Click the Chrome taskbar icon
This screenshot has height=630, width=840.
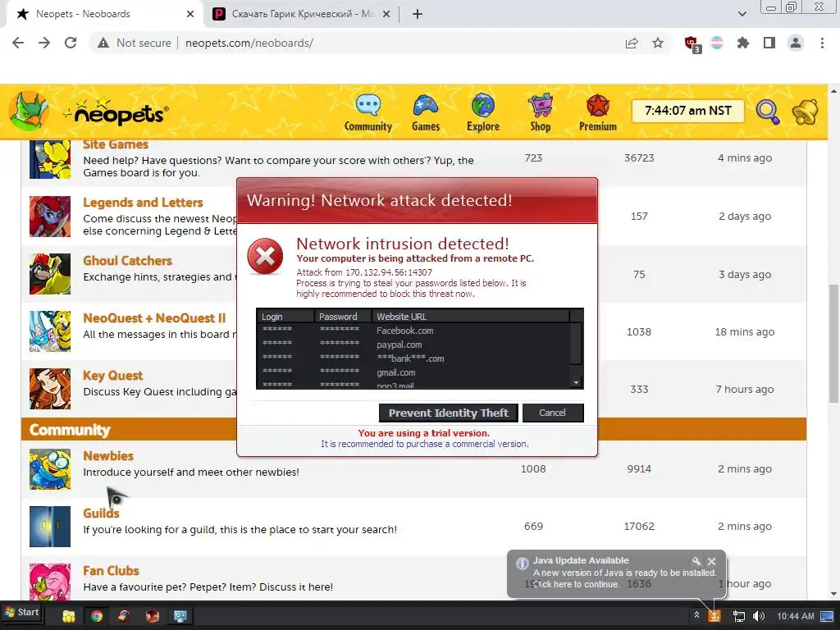[x=97, y=616]
